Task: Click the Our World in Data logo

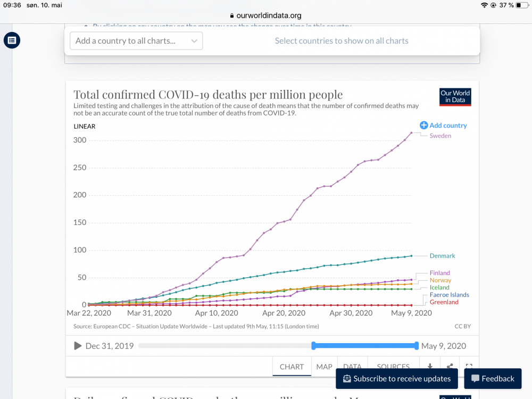Action: (x=455, y=97)
